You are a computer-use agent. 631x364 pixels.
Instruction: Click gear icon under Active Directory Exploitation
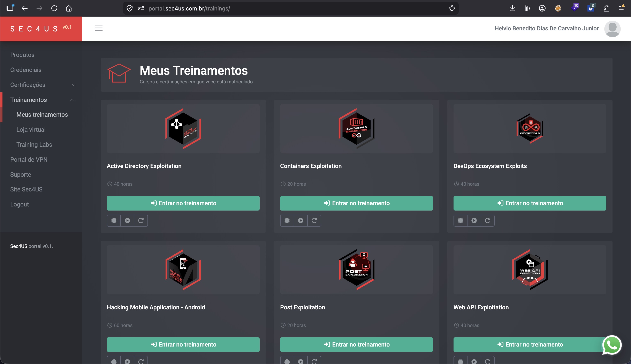pos(114,220)
